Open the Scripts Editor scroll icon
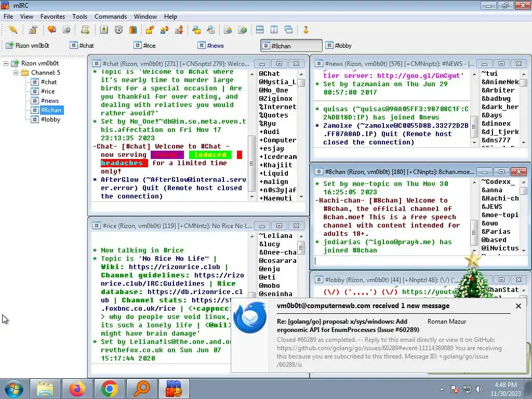 point(85,30)
